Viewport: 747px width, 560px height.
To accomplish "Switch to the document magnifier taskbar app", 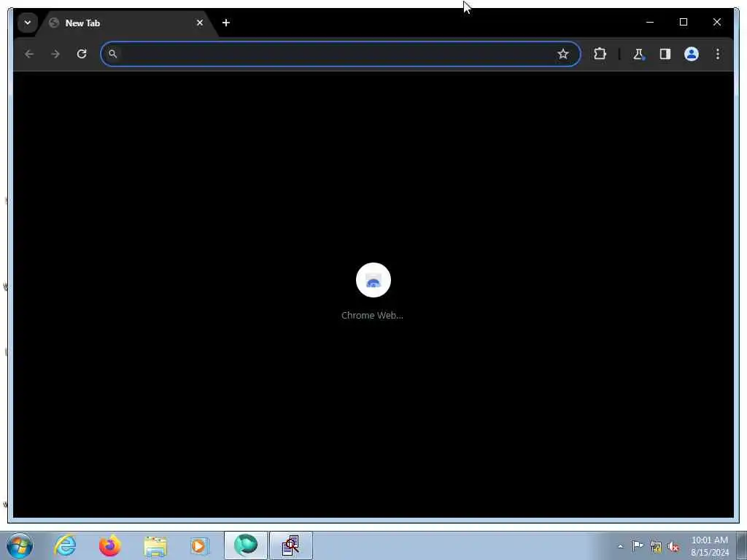I will (290, 545).
